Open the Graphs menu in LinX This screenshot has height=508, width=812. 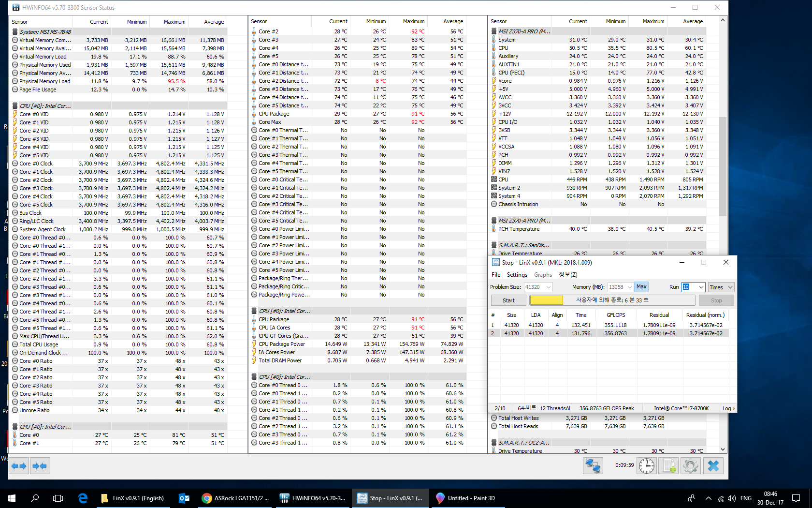(543, 275)
